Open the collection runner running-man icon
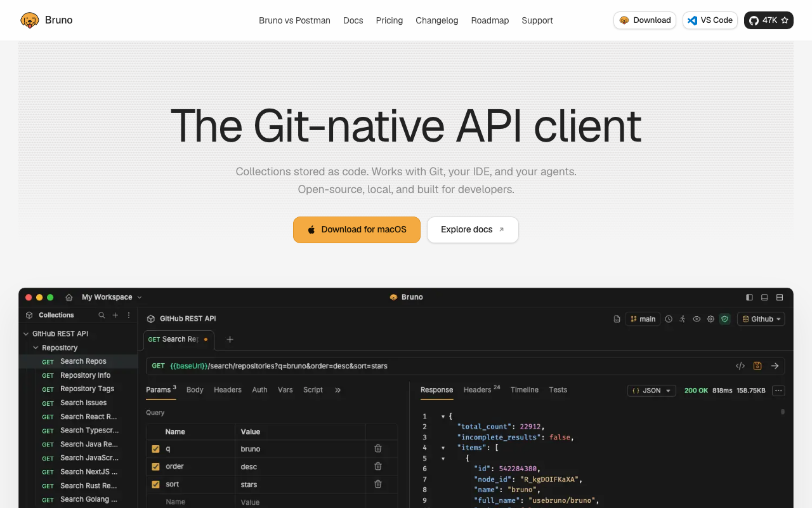The image size is (812, 508). click(683, 319)
